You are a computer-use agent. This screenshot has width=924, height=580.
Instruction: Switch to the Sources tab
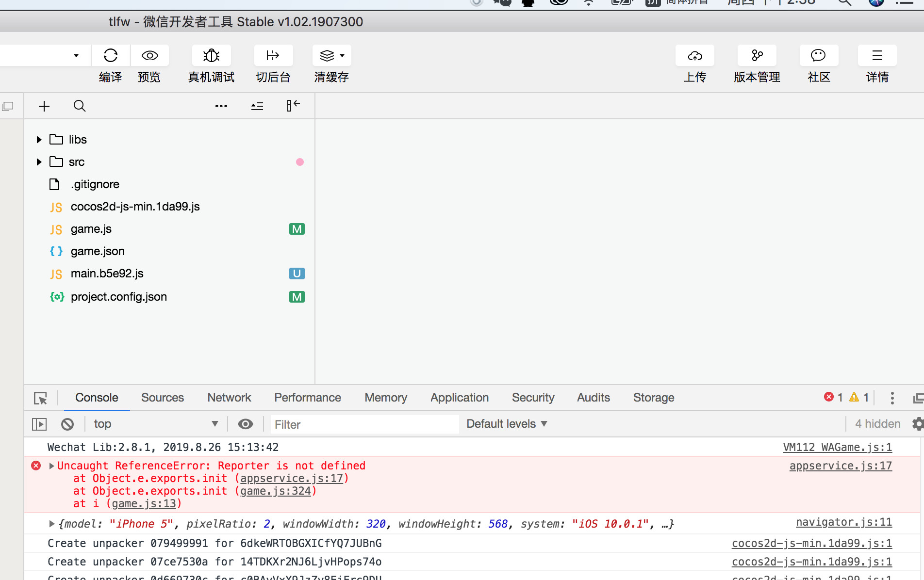(162, 398)
